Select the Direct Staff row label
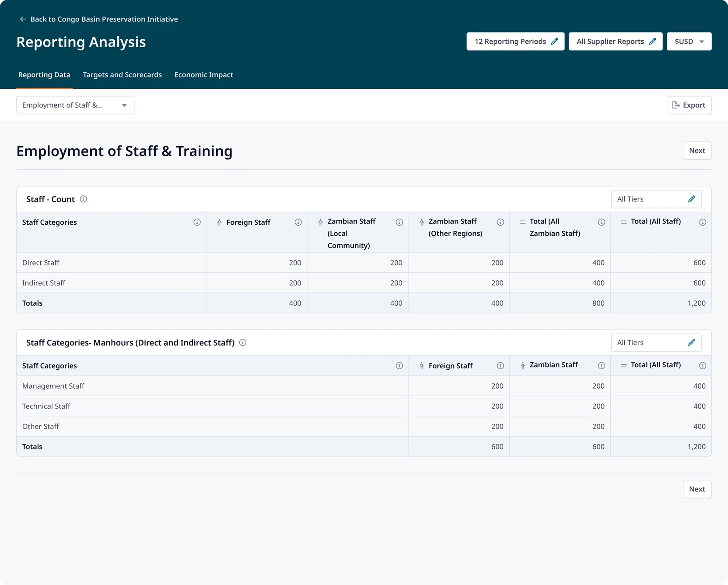 click(41, 263)
